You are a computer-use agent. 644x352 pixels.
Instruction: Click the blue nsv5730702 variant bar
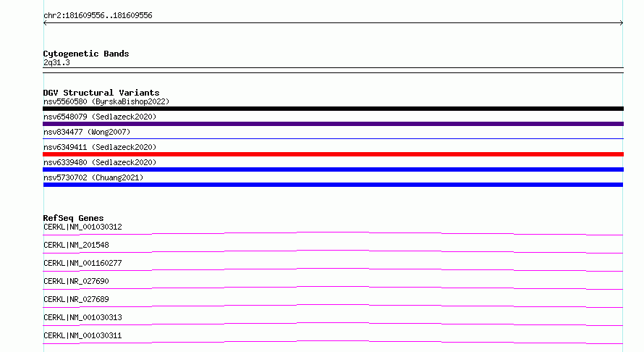point(333,185)
